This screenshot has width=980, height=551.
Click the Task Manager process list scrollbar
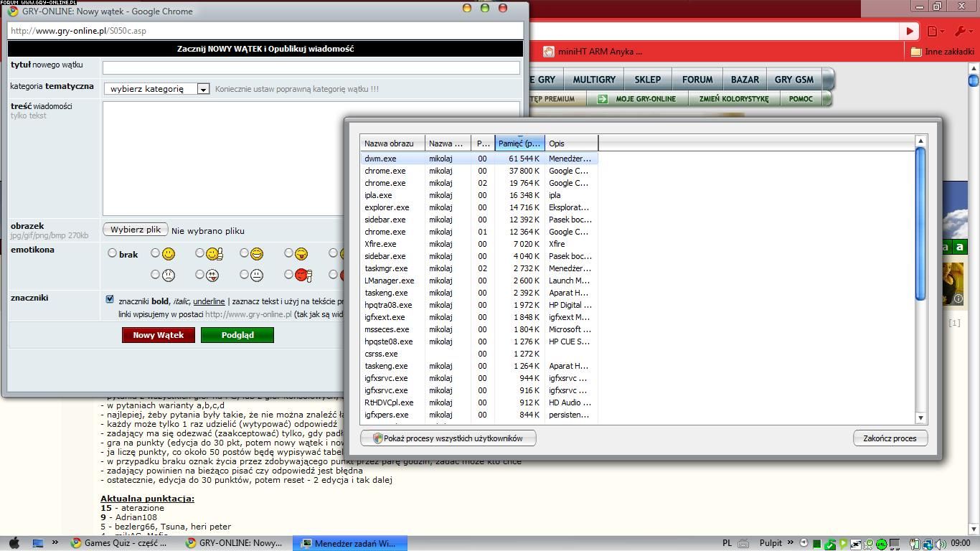click(920, 224)
